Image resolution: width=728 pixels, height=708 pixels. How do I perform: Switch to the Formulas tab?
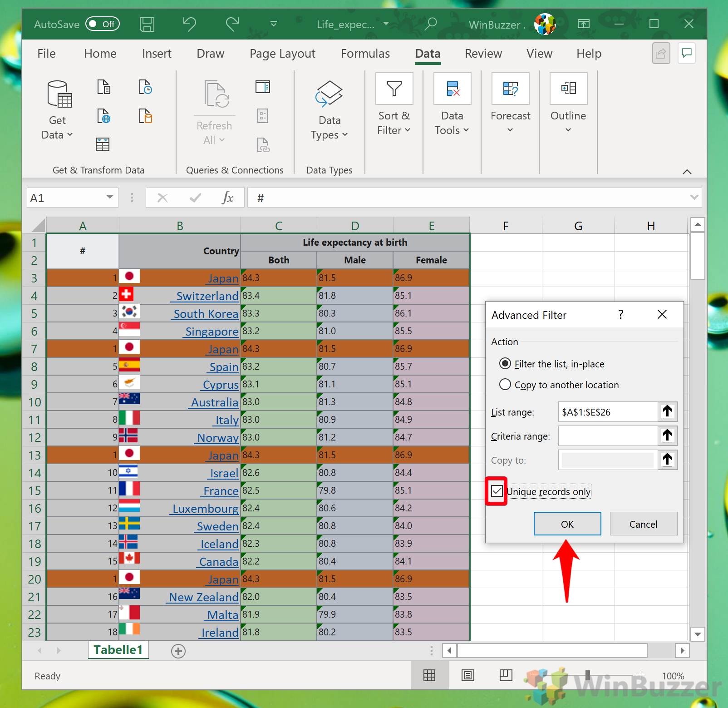(365, 54)
